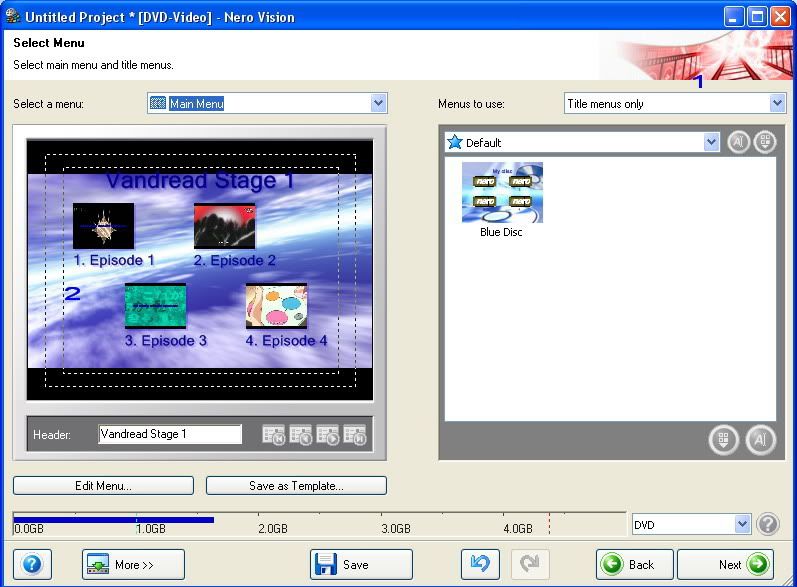Proceed with the Next button

click(725, 564)
